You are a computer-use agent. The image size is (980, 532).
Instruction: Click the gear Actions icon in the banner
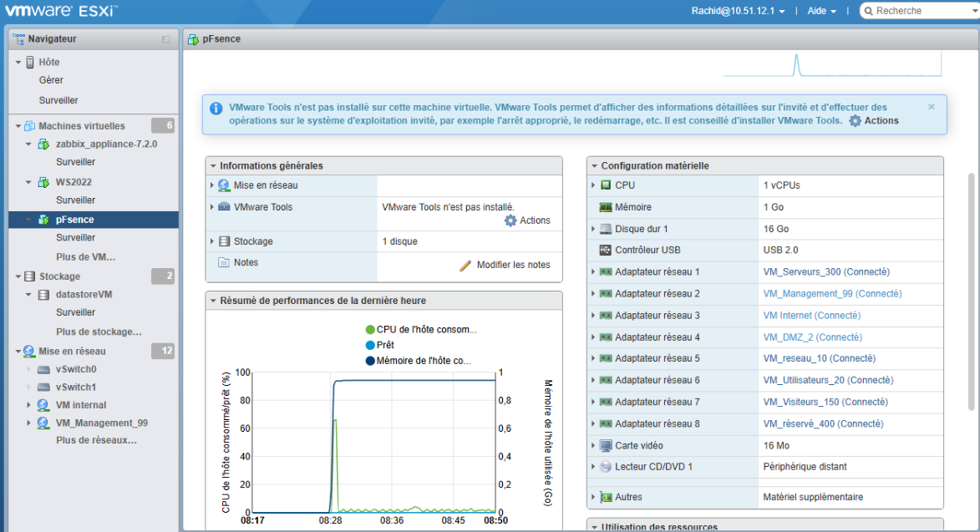point(855,121)
